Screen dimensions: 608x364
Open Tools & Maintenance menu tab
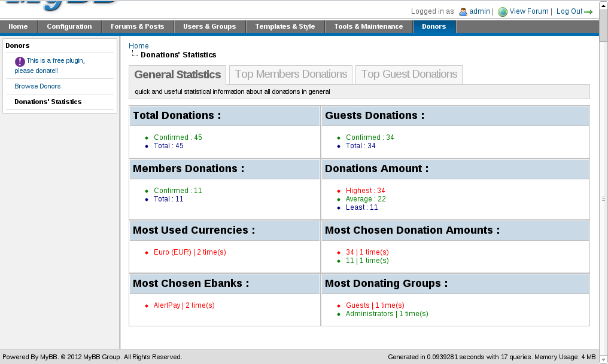(x=369, y=26)
